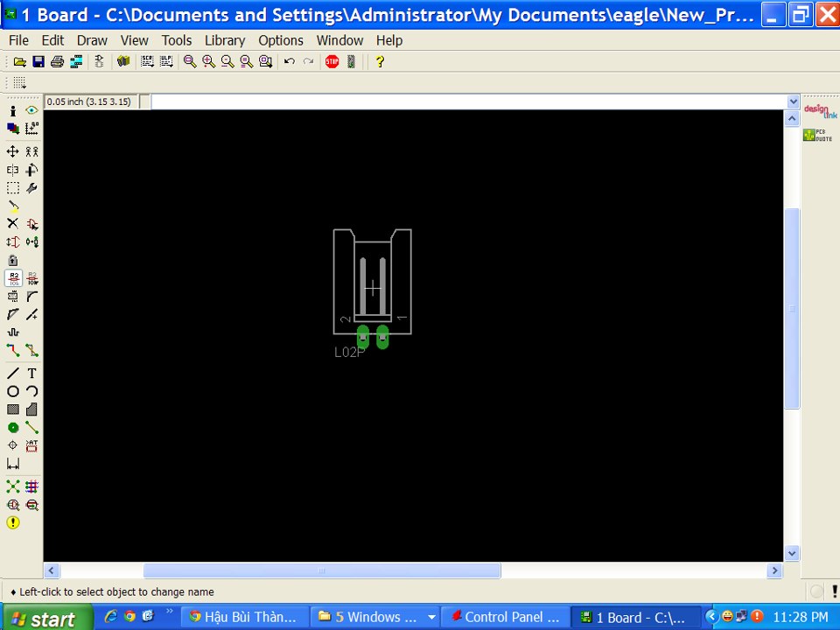This screenshot has width=840, height=630.
Task: Select the Rotate tool
Action: [31, 170]
